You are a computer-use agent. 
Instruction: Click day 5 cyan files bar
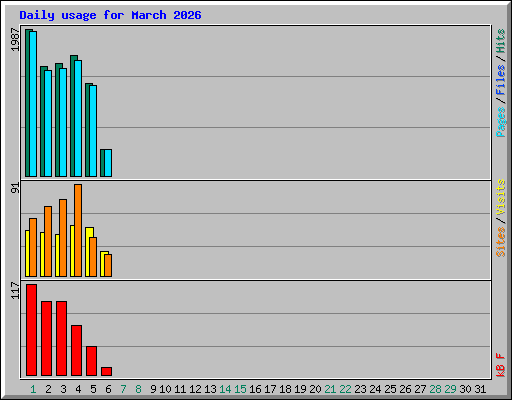[x=93, y=131]
